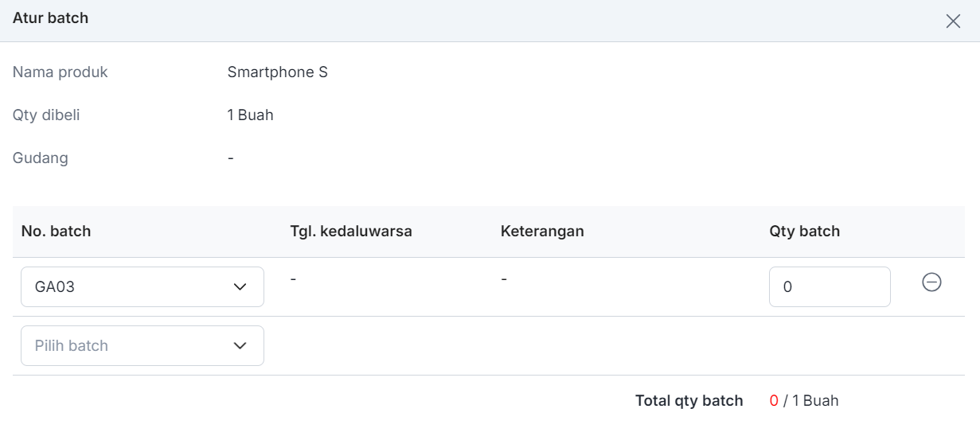Screen dimensions: 980x436
Task: Click the No. batch column header
Action: click(56, 232)
